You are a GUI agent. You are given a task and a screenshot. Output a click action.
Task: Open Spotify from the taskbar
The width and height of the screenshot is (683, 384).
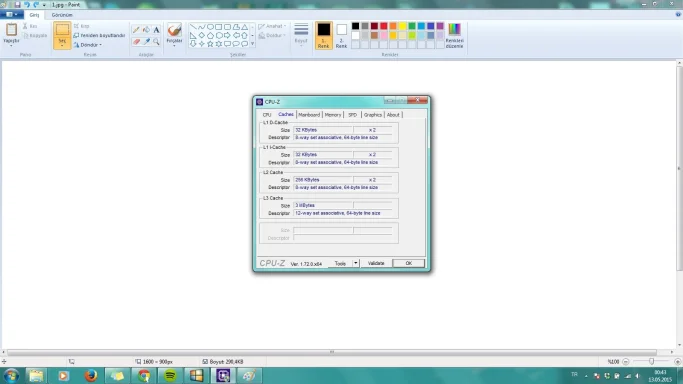pyautogui.click(x=170, y=375)
